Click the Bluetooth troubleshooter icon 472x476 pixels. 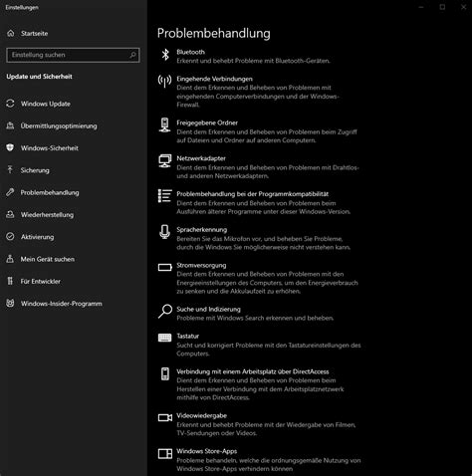(165, 55)
